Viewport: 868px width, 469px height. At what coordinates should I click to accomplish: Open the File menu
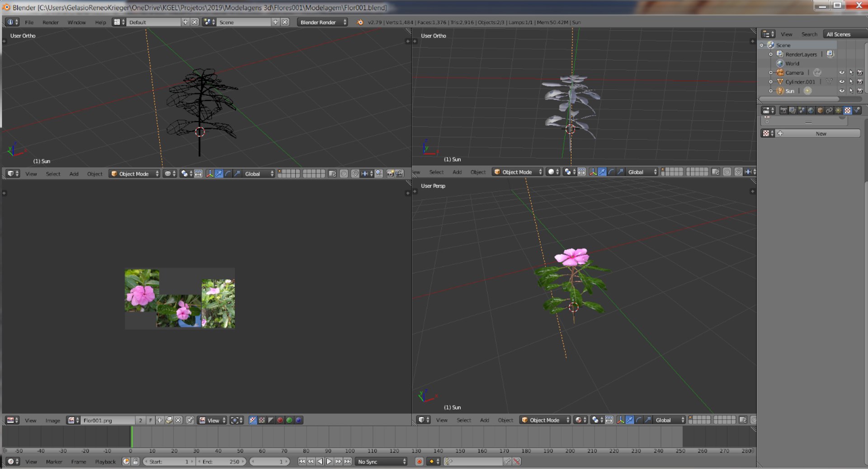pyautogui.click(x=29, y=22)
